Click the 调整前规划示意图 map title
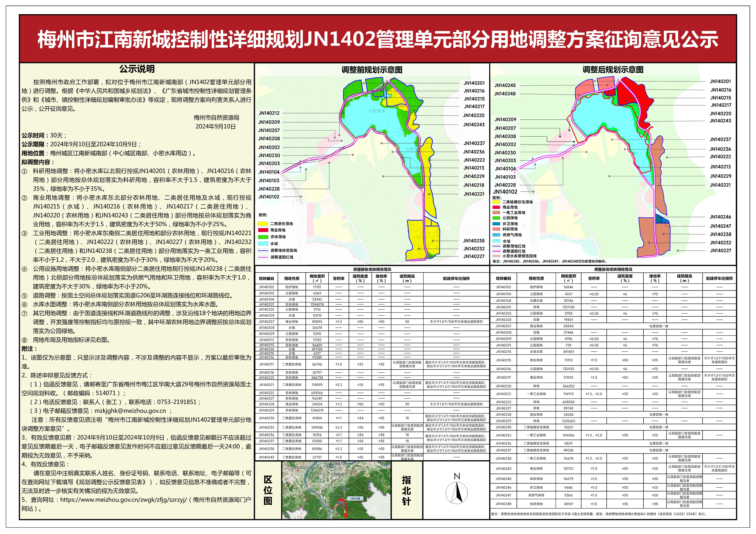This screenshot has height=534, width=756. click(x=372, y=70)
